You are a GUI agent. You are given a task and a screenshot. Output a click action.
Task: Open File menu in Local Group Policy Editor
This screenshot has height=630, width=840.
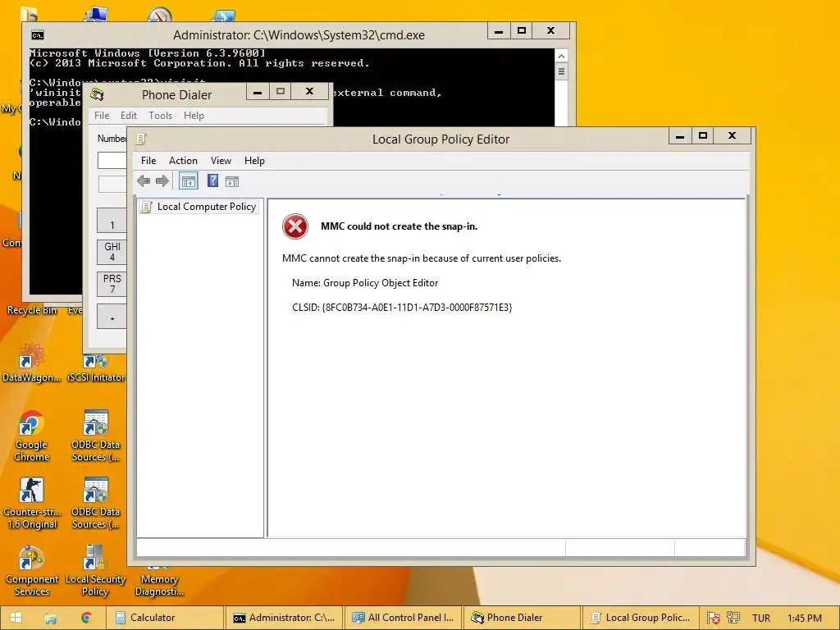[148, 161]
